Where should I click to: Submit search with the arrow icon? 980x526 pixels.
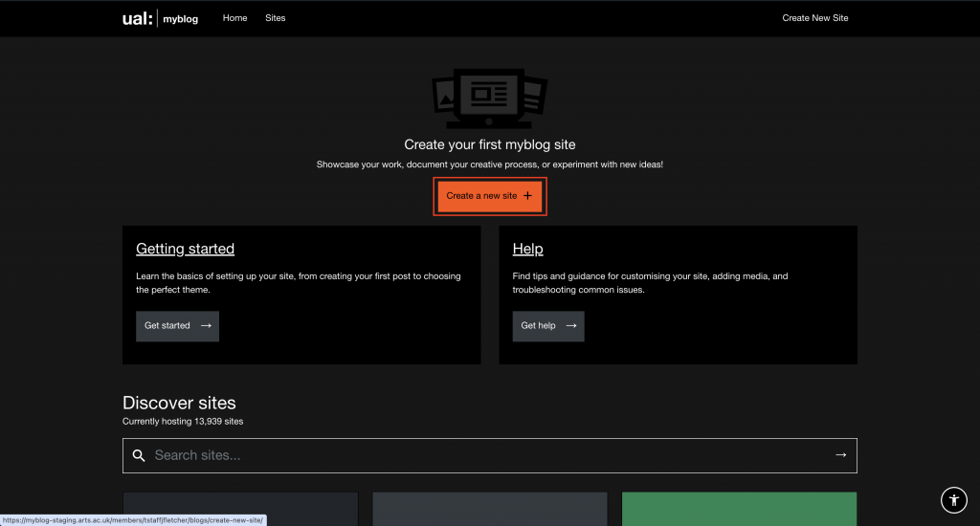pos(840,455)
